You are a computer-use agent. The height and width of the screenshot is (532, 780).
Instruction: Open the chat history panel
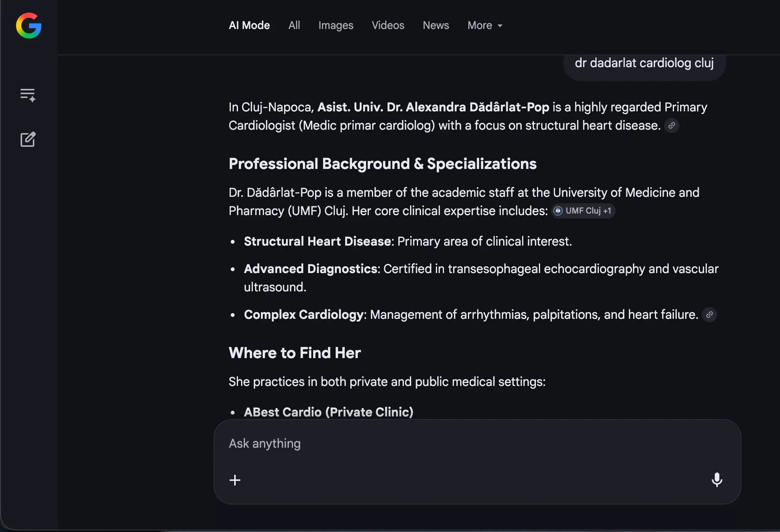[28, 95]
